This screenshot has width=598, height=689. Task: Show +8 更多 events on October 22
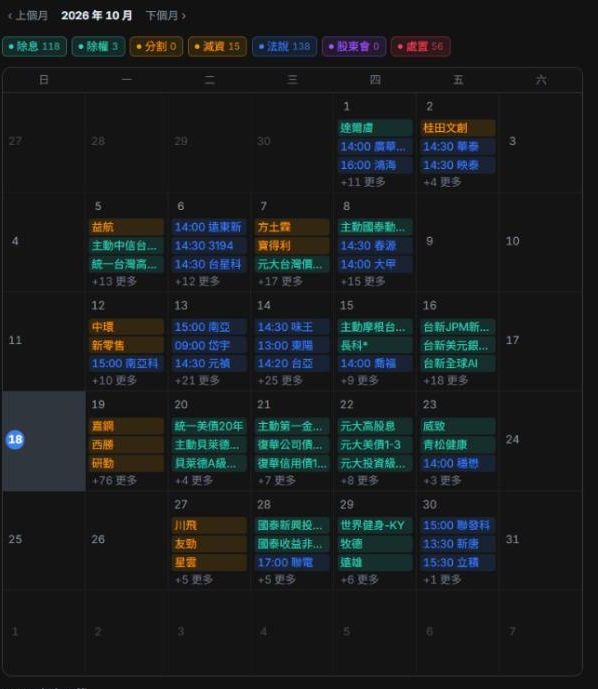[360, 480]
